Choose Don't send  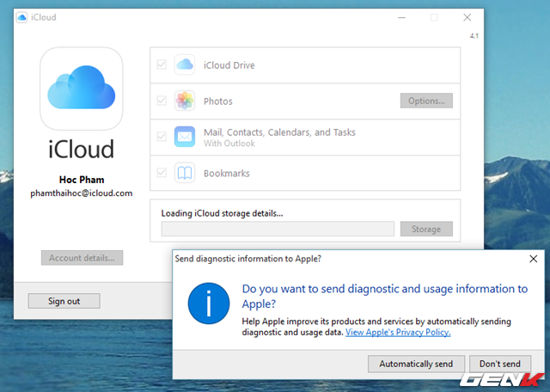click(500, 364)
